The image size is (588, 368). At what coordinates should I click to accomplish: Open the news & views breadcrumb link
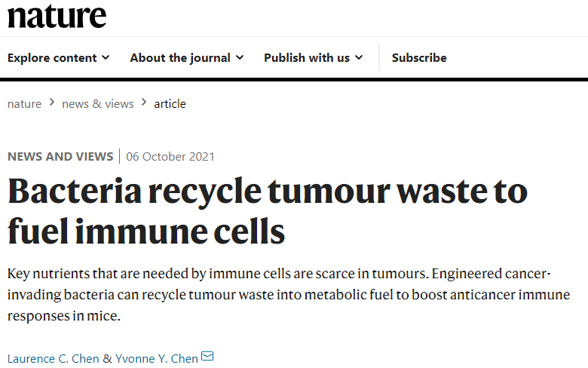pyautogui.click(x=98, y=104)
